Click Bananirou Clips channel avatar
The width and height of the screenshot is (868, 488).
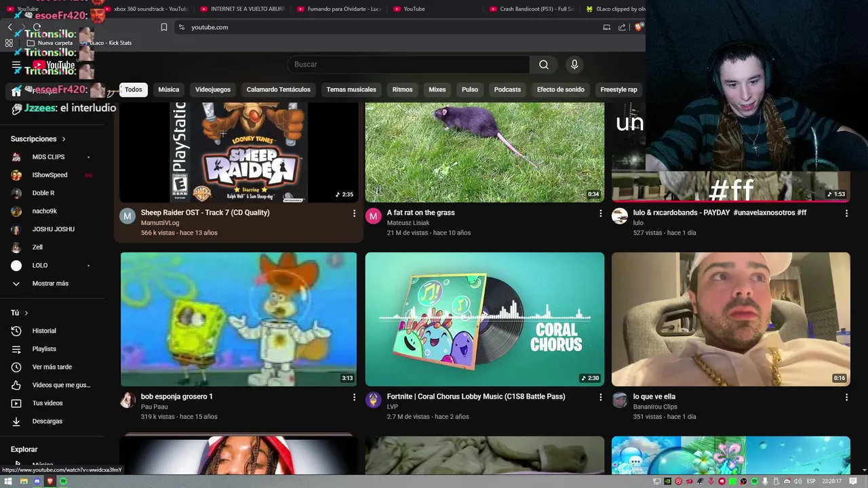tap(620, 400)
